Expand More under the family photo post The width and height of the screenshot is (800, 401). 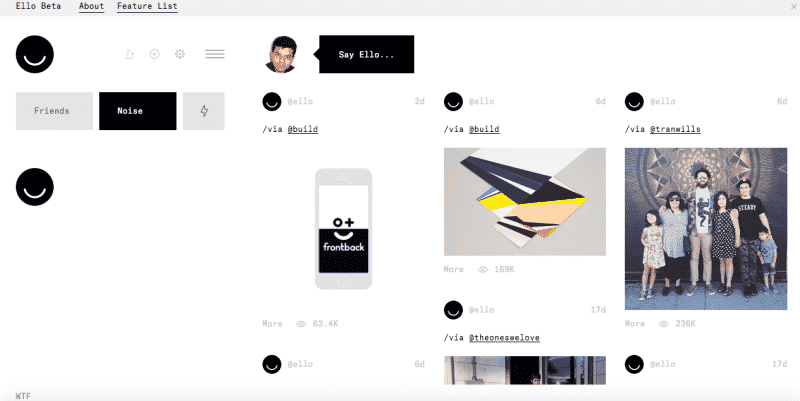tap(635, 324)
